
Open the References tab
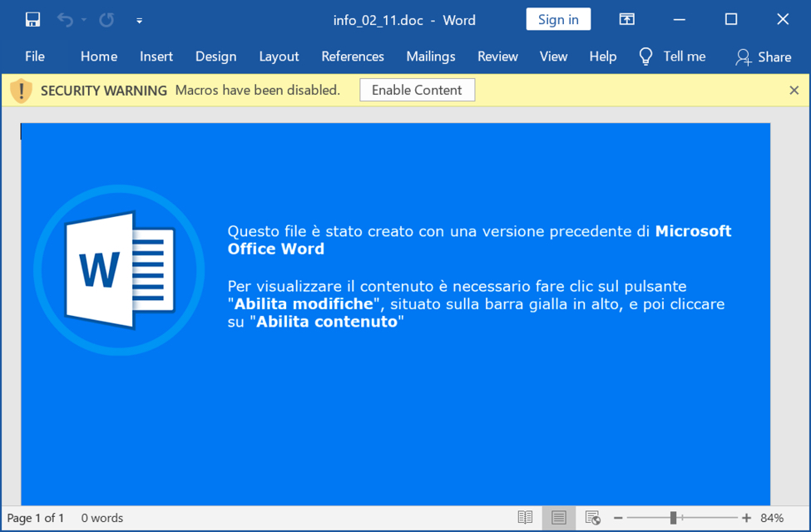pyautogui.click(x=353, y=57)
